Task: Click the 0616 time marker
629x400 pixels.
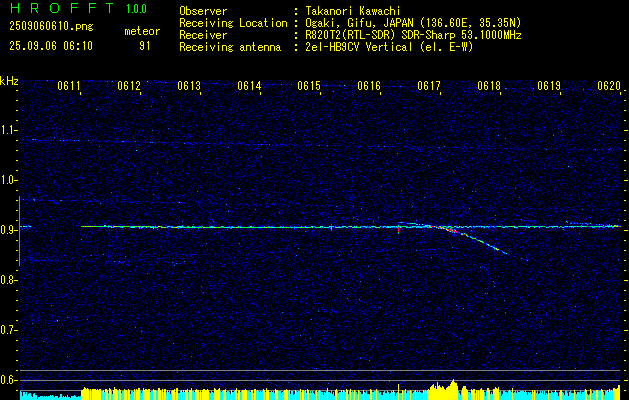Action: click(x=369, y=86)
